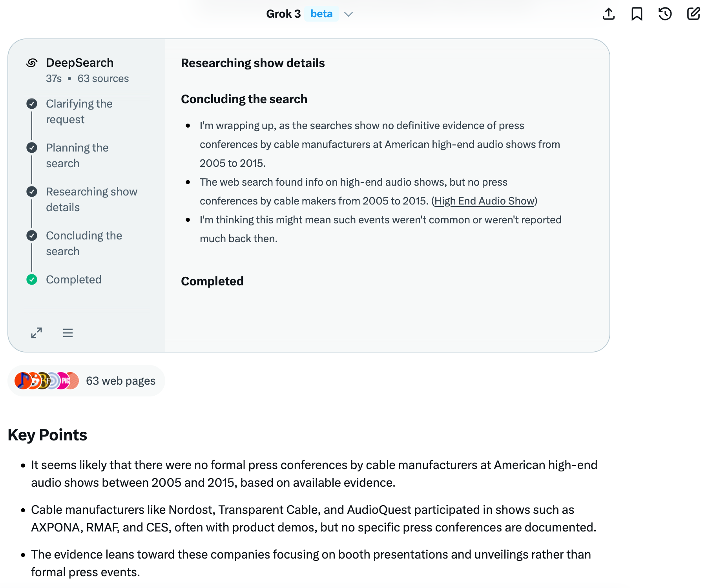Open the 'High End Audio Show' link
The width and height of the screenshot is (708, 588).
pyautogui.click(x=484, y=201)
